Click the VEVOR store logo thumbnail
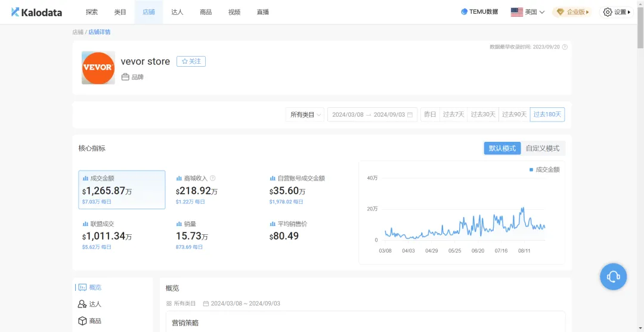Image resolution: width=644 pixels, height=332 pixels. click(98, 68)
